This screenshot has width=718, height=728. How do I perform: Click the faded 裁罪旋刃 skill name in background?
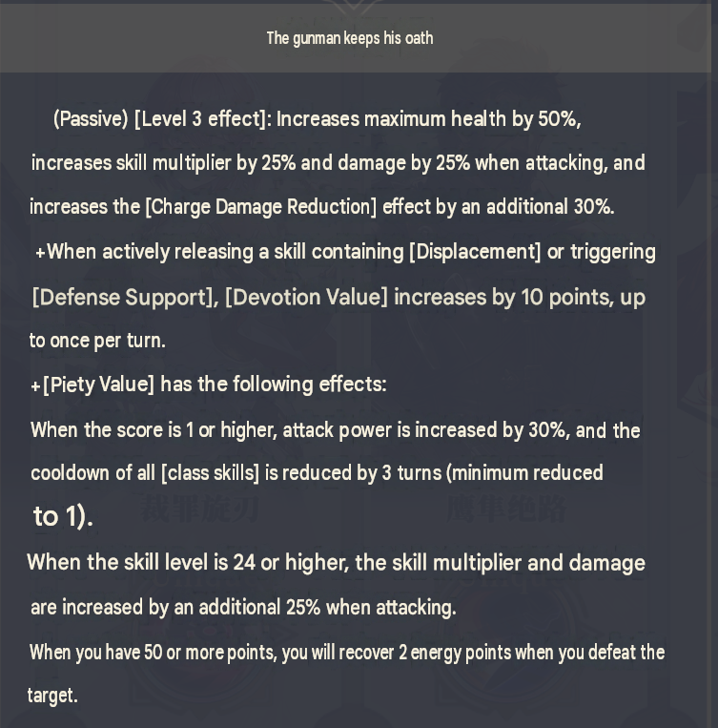pos(199,509)
